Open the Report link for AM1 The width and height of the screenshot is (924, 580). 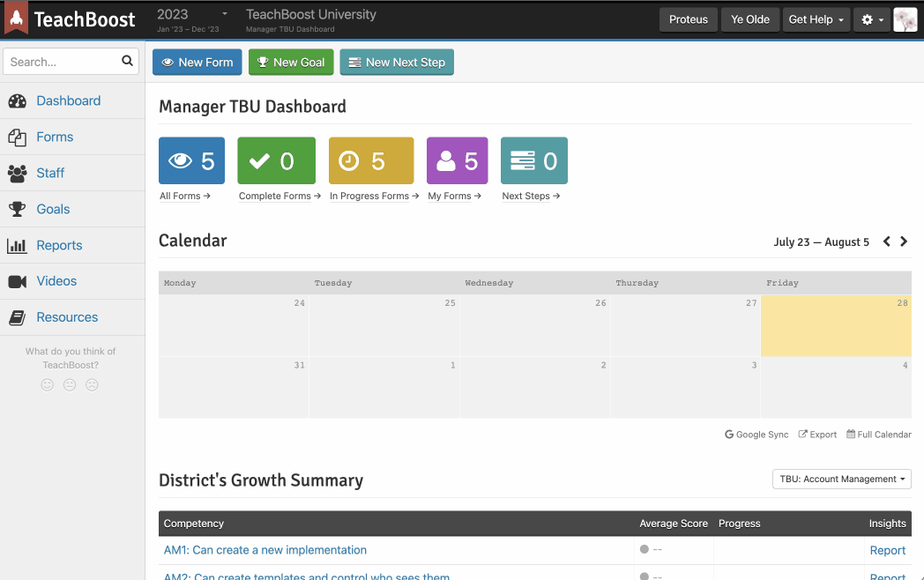point(888,551)
